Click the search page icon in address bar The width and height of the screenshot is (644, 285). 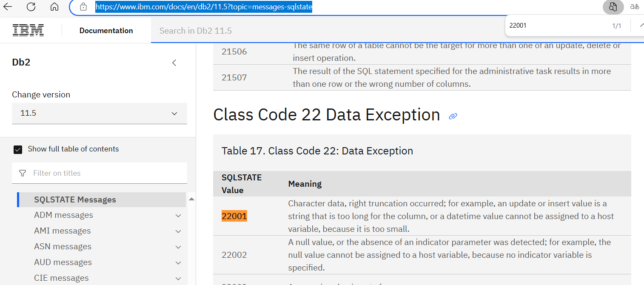click(613, 7)
